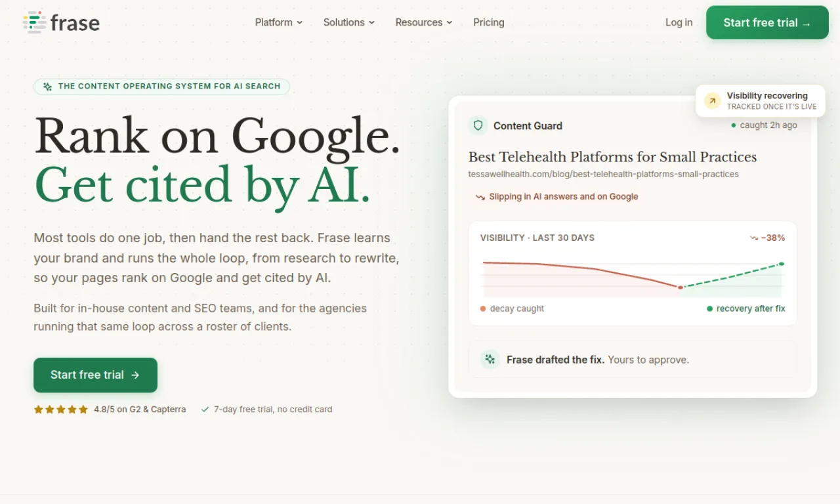Expand the Solutions menu
Viewport: 840px width, 504px height.
[349, 22]
